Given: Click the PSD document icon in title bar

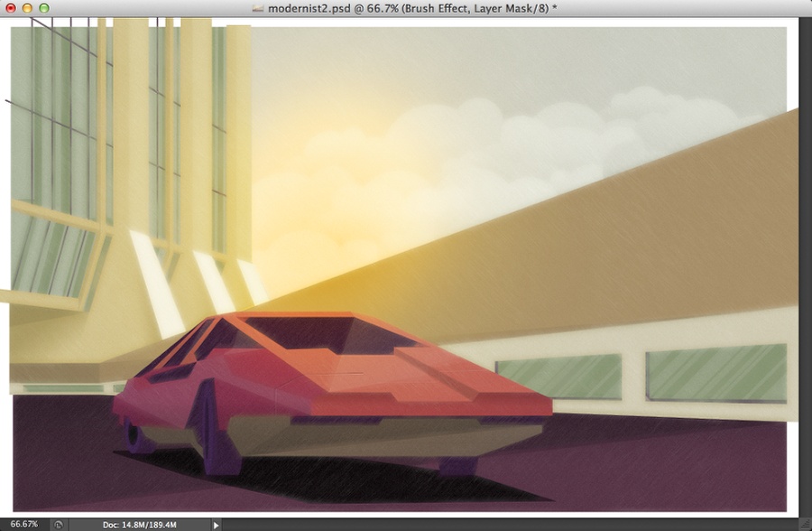Looking at the screenshot, I should pyautogui.click(x=257, y=8).
